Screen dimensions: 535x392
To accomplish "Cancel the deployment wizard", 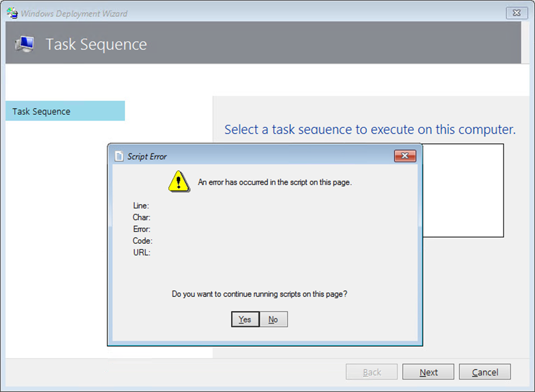I will pos(485,372).
